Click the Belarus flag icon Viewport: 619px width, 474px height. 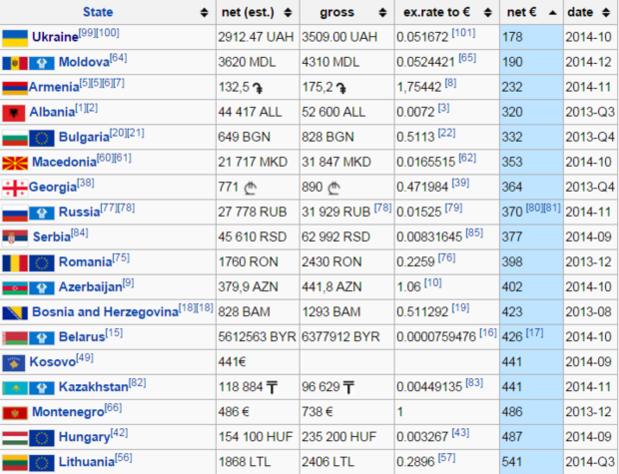15,338
